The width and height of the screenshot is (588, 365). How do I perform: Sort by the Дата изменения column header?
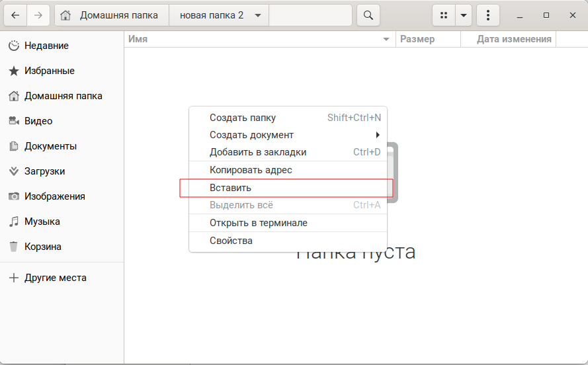(x=513, y=39)
